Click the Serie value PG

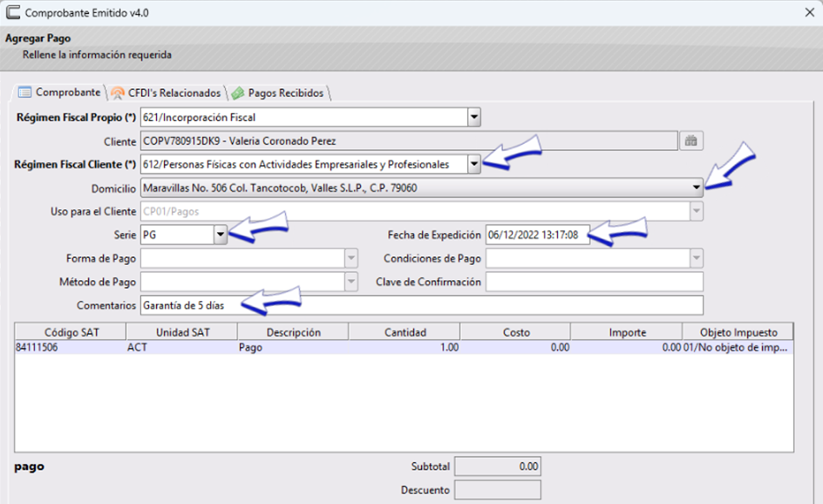(x=150, y=235)
